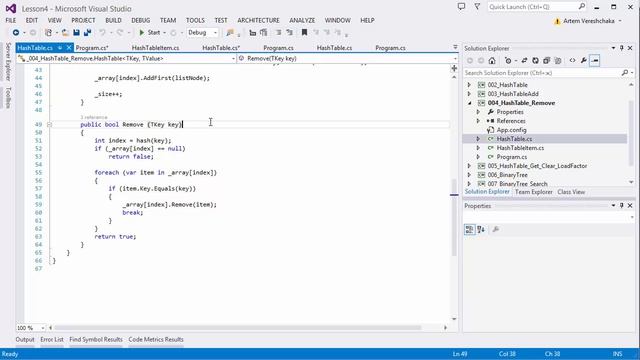Click Collapse All in Solution Explorer

pos(547,61)
